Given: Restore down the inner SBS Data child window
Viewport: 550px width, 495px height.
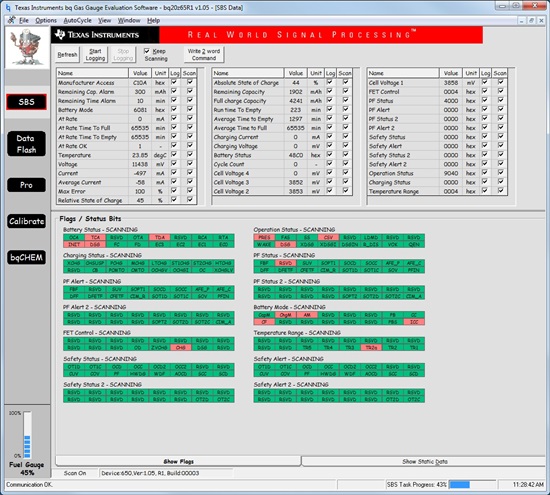Looking at the screenshot, I should [x=531, y=21].
